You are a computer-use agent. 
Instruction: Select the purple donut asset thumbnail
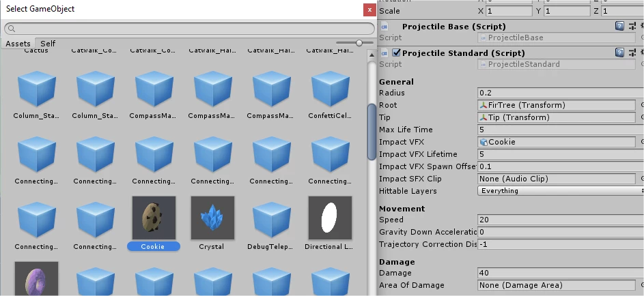36,279
